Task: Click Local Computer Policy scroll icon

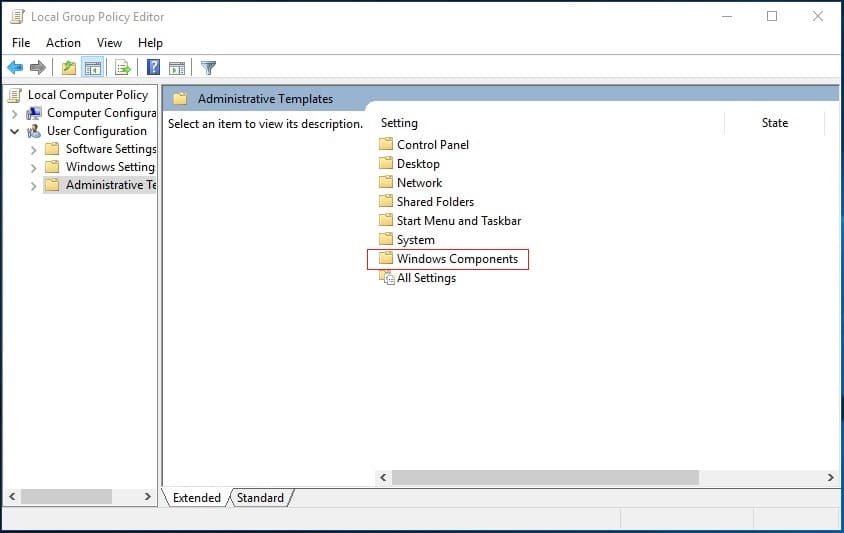Action: click(15, 95)
